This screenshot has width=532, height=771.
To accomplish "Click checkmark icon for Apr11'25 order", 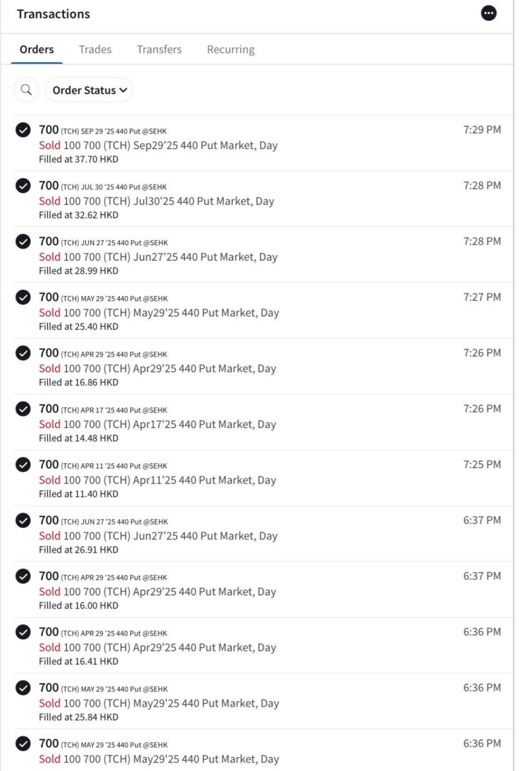I will 23,465.
